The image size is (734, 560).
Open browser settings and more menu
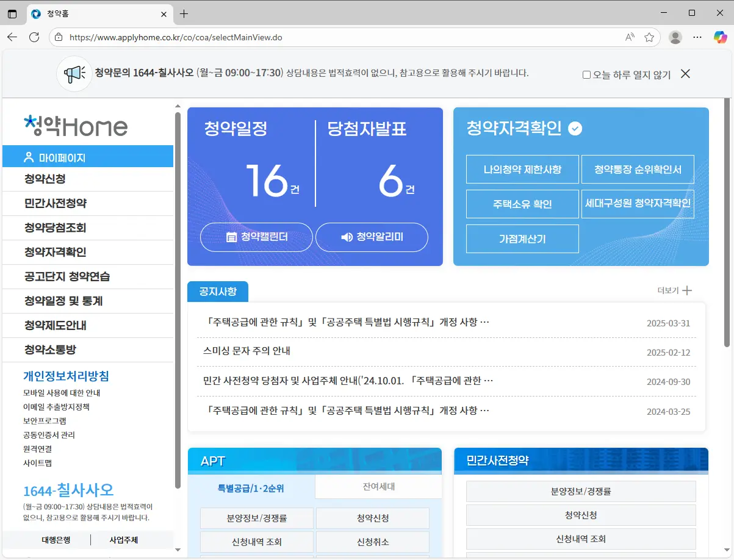tap(697, 37)
